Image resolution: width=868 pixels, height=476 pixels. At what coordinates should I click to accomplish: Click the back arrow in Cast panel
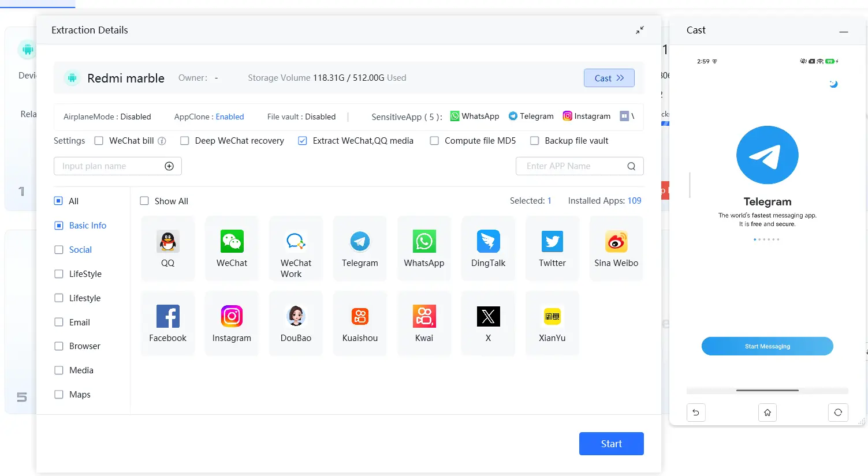tap(696, 413)
